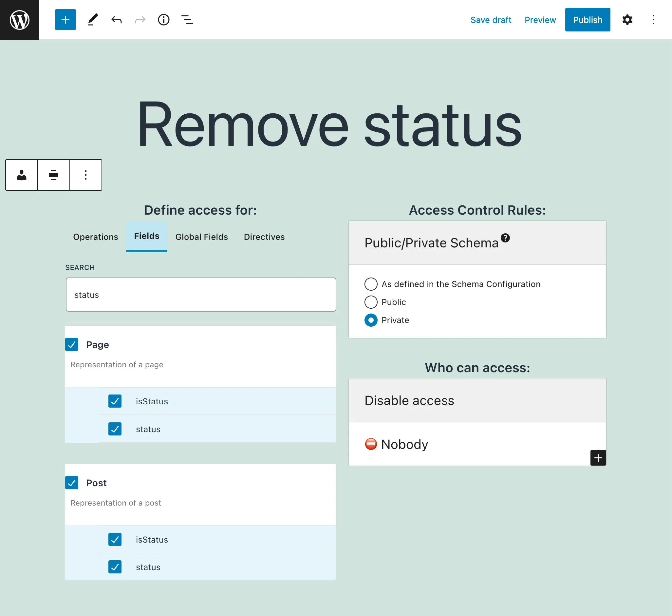
Task: Switch to the Global Fields tab
Action: [x=202, y=237]
